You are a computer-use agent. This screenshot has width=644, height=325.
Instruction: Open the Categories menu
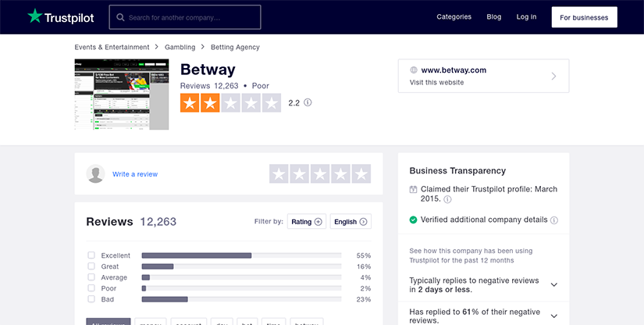click(x=454, y=16)
